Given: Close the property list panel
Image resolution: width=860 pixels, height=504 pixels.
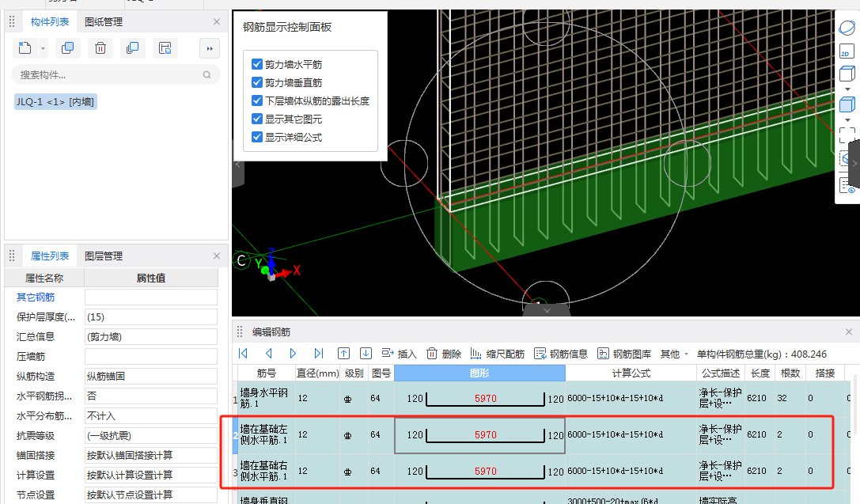Looking at the screenshot, I should [217, 256].
